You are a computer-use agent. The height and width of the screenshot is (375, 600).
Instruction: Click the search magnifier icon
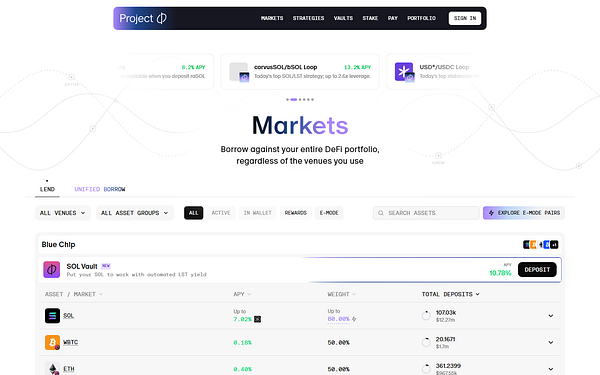(381, 213)
